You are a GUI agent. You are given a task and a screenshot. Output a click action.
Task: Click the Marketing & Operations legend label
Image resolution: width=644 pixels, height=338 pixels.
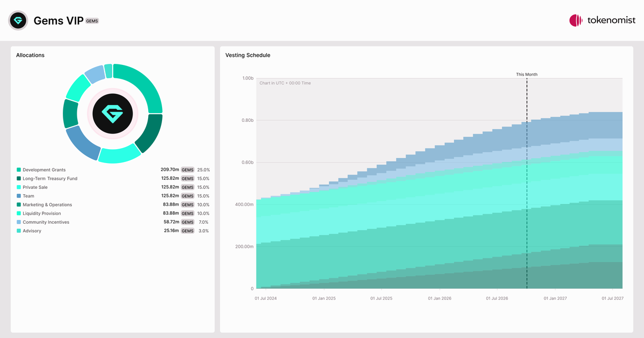pos(47,204)
